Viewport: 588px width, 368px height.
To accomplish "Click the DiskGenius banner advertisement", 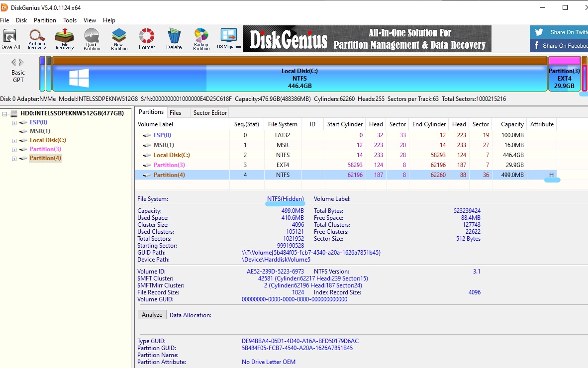I will point(367,39).
